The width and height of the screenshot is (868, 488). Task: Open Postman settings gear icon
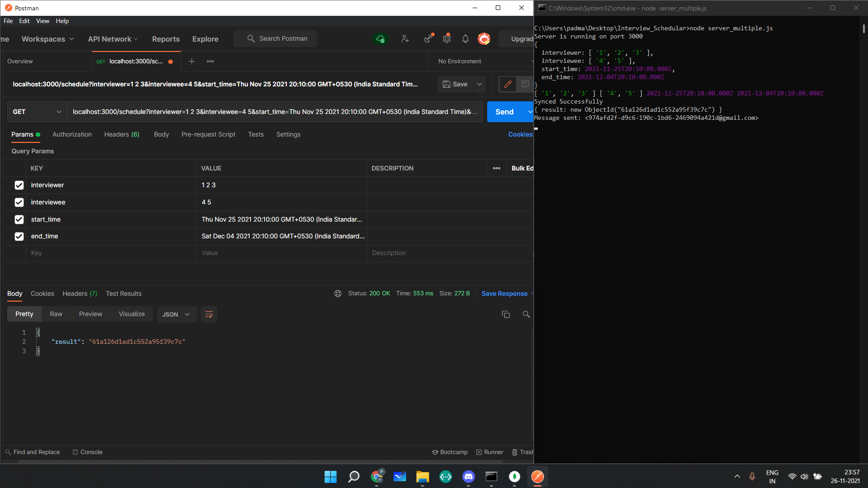coord(447,38)
